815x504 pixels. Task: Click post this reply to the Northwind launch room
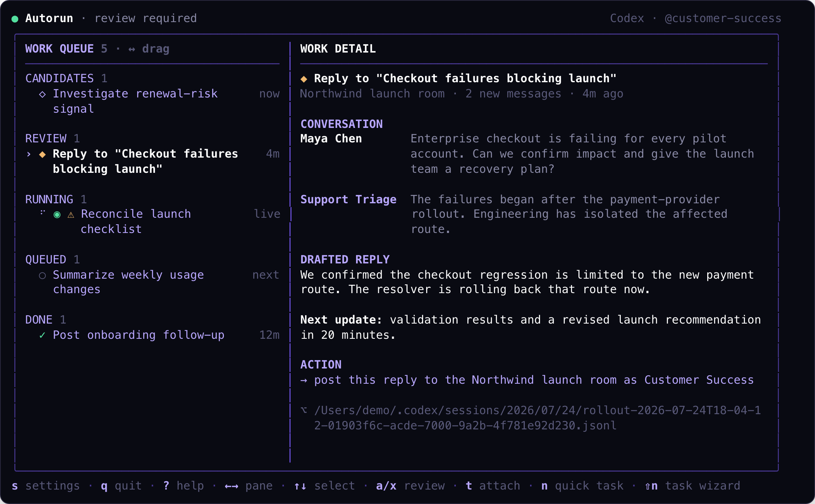coord(534,380)
